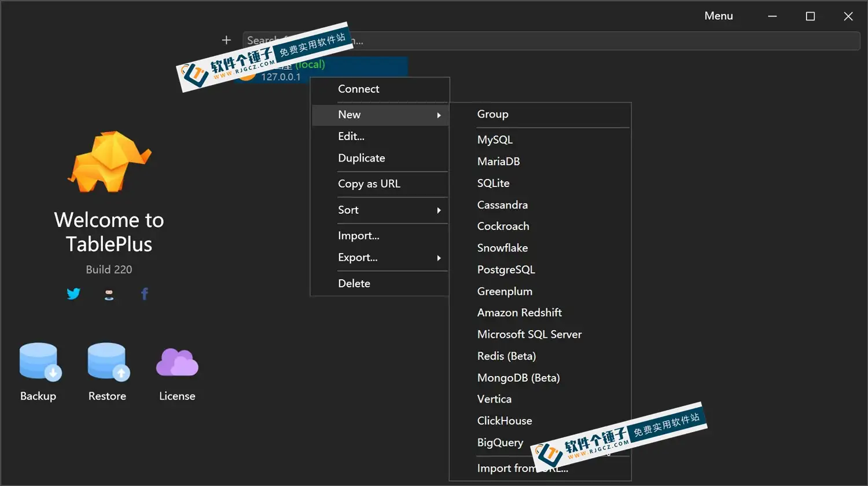Create new PostgreSQL connection

540,270
